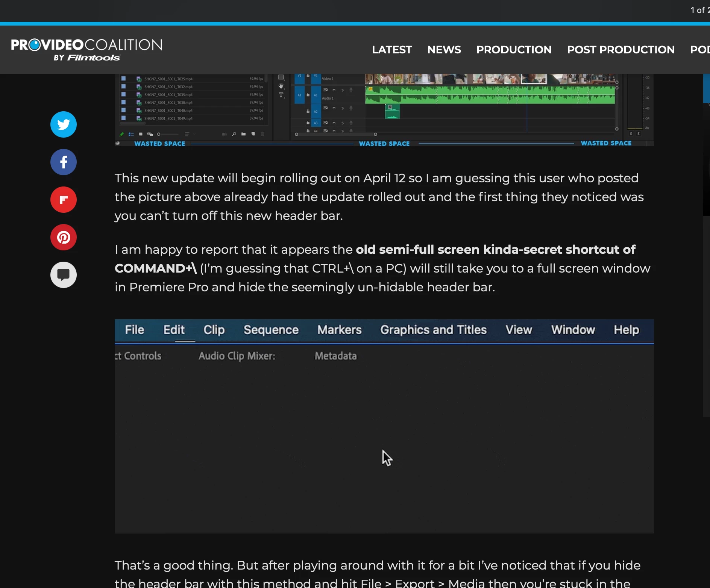Click the timeline horizontal zoom scroll bar
This screenshot has width=710, height=588.
pos(335,134)
